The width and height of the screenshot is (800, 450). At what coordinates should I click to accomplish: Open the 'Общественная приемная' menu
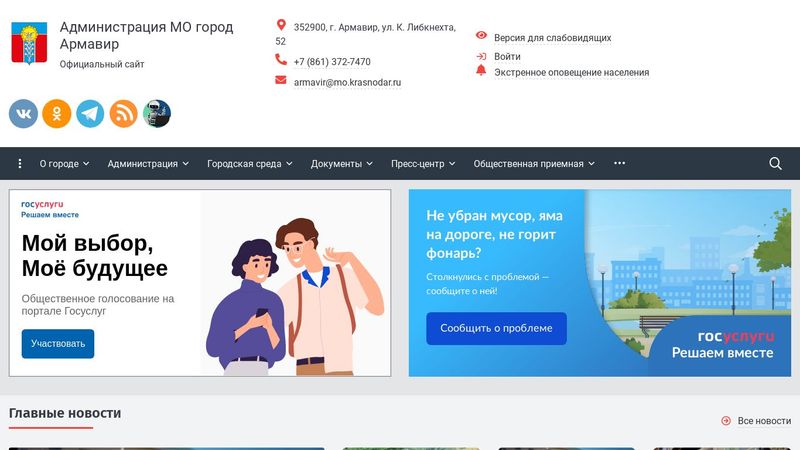point(533,164)
